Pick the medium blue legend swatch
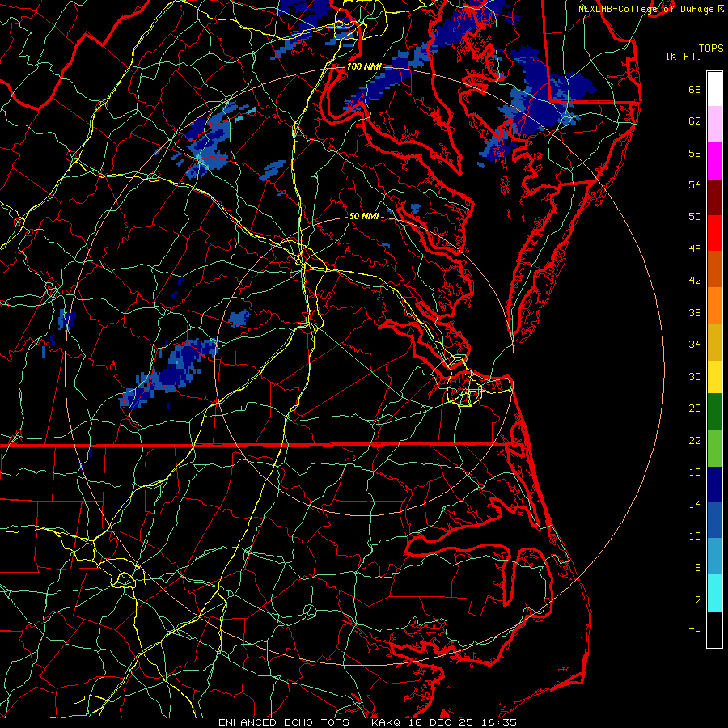Image resolution: width=728 pixels, height=728 pixels. [714, 520]
